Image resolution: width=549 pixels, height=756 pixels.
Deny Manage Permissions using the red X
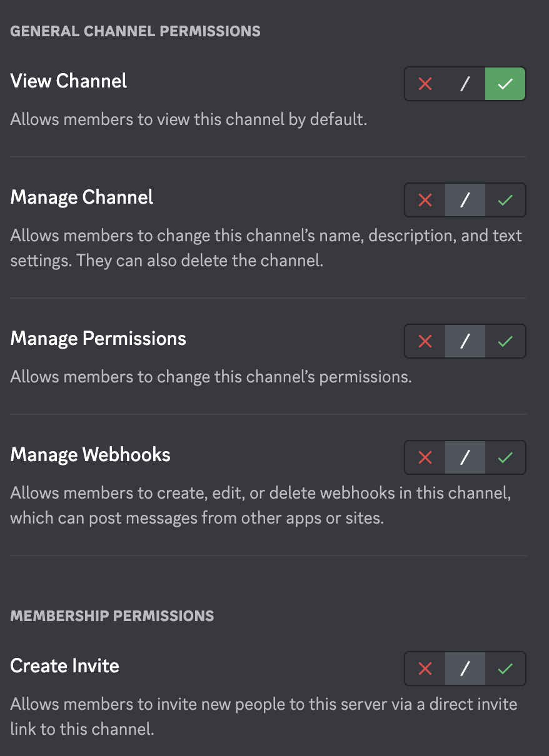425,341
